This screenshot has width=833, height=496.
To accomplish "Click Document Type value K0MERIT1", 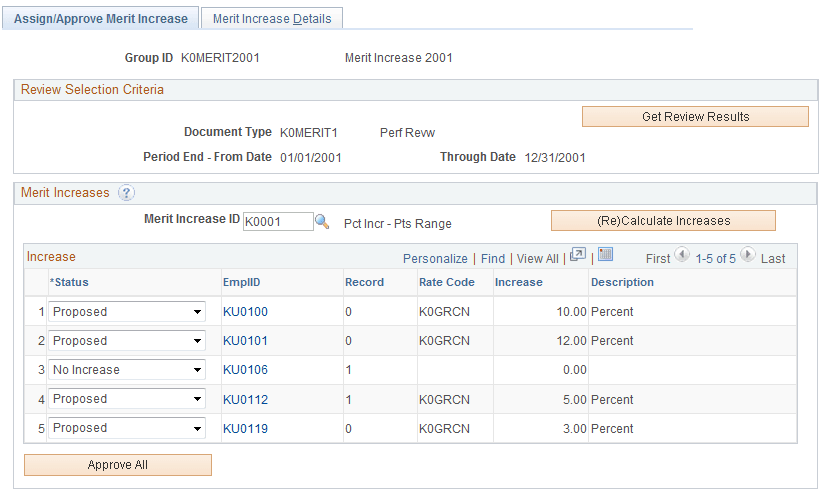I will coord(309,133).
